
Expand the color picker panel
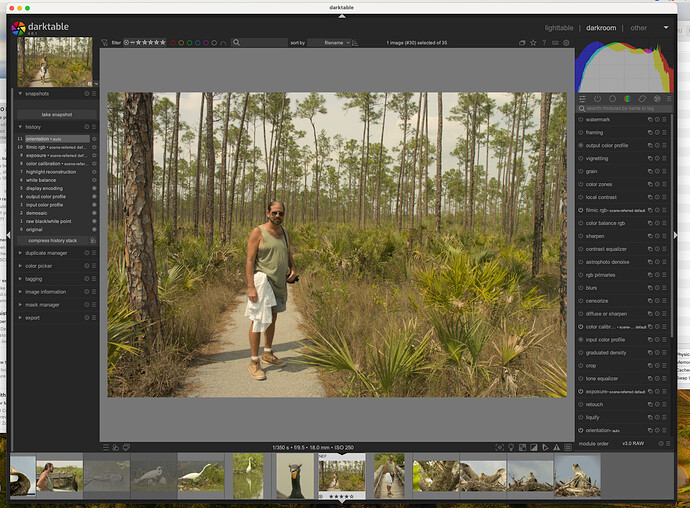coord(20,266)
